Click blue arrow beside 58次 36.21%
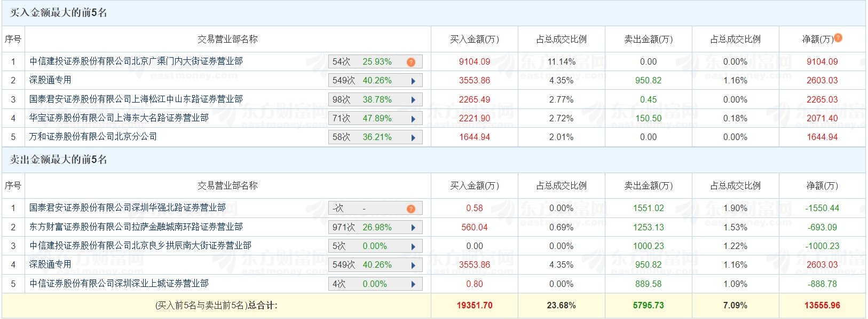Screen dimensions: 868x319 (x=413, y=137)
